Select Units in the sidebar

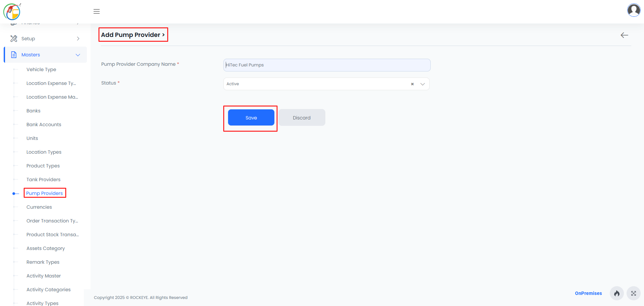(x=32, y=138)
